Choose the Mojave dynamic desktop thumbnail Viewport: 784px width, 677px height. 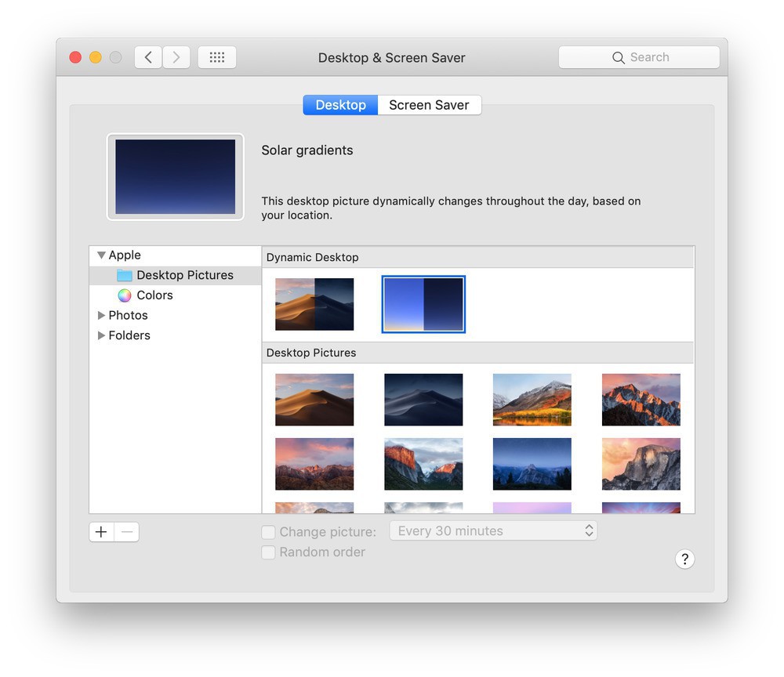[x=314, y=304]
